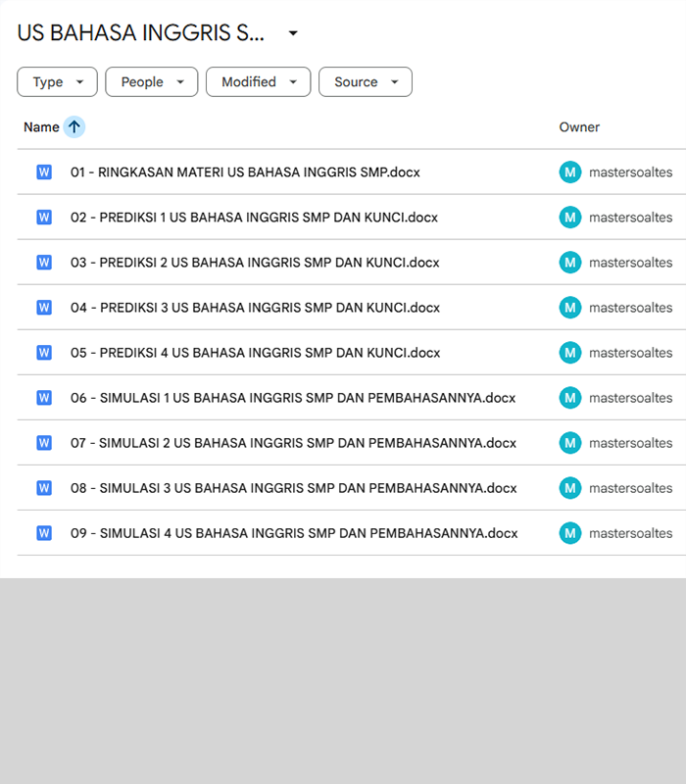Click Word icon beside 06 SIMULASI 1 file
The height and width of the screenshot is (784, 686).
click(44, 398)
